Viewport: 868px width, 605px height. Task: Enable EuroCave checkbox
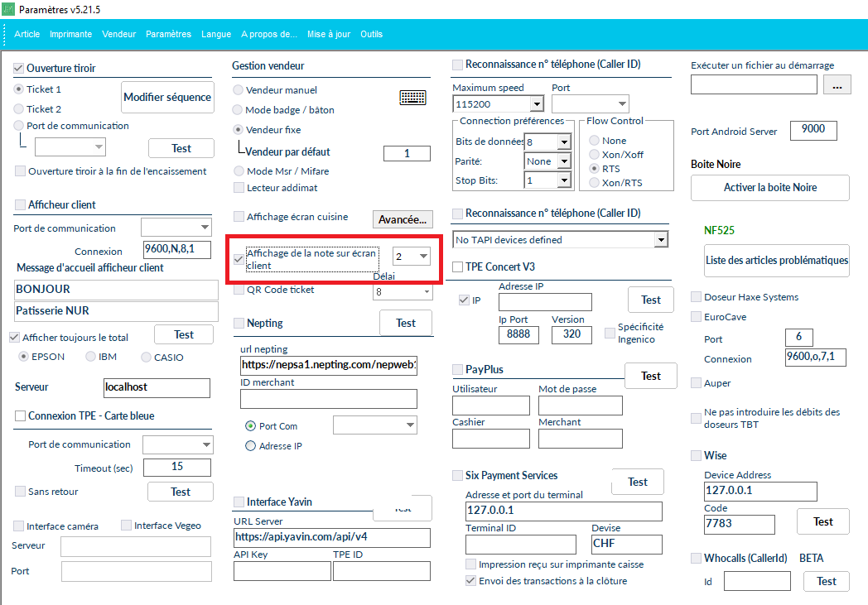coord(697,317)
